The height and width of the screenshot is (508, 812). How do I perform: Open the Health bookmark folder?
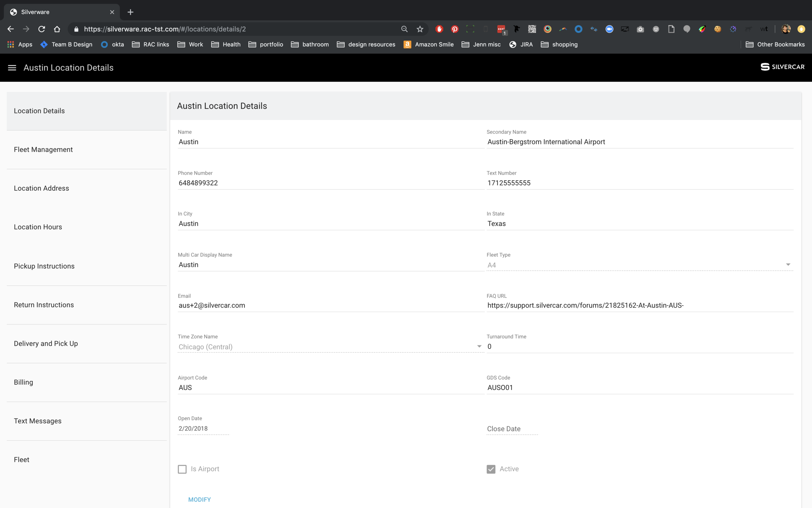pos(226,44)
